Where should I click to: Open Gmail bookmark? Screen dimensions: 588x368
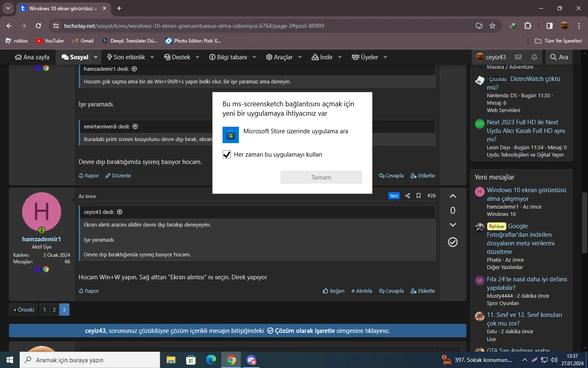coord(83,41)
